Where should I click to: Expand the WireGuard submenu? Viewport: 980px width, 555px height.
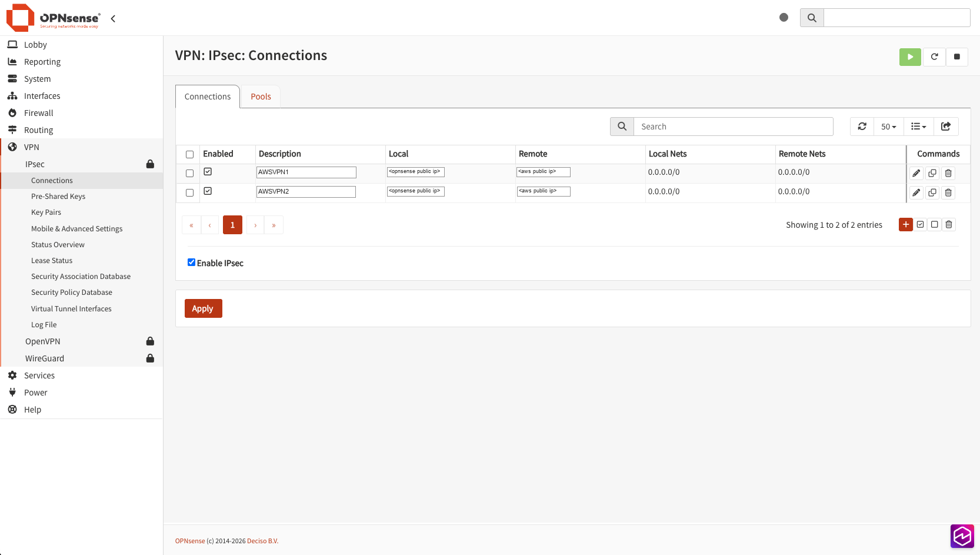(x=82, y=358)
